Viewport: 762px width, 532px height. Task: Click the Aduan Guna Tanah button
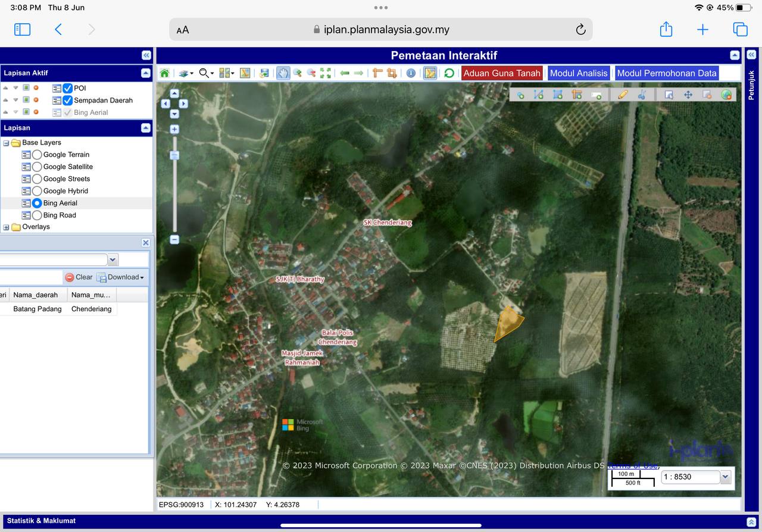[501, 73]
